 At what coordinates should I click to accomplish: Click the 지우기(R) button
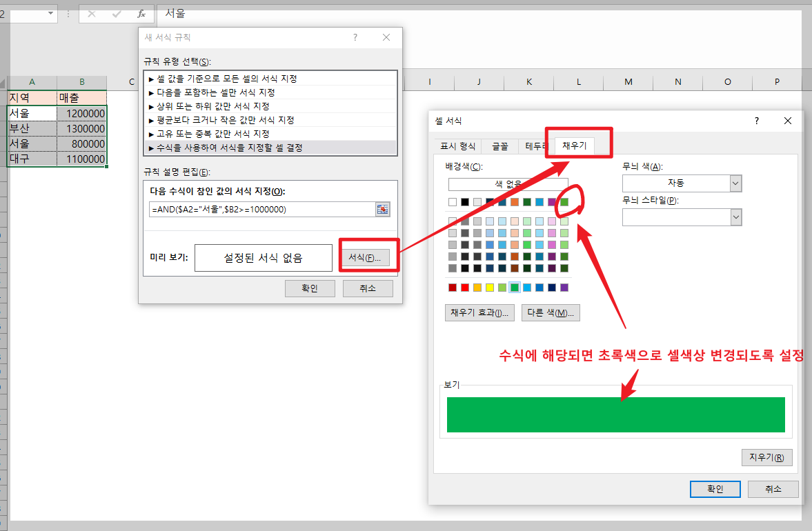pos(766,457)
